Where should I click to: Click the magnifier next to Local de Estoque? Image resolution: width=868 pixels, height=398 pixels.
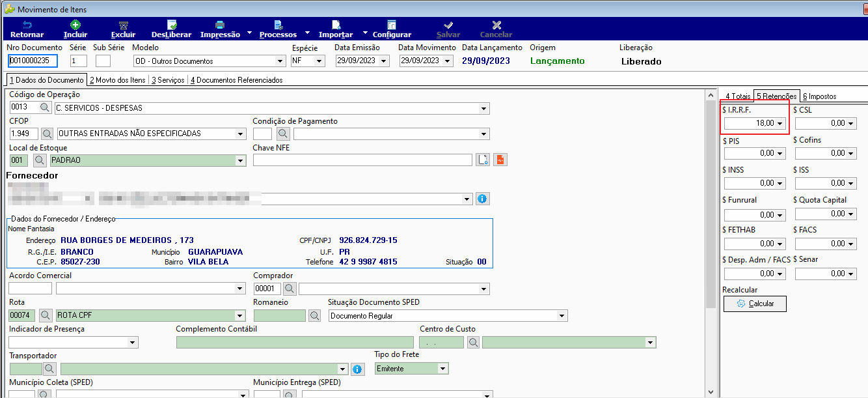[39, 160]
